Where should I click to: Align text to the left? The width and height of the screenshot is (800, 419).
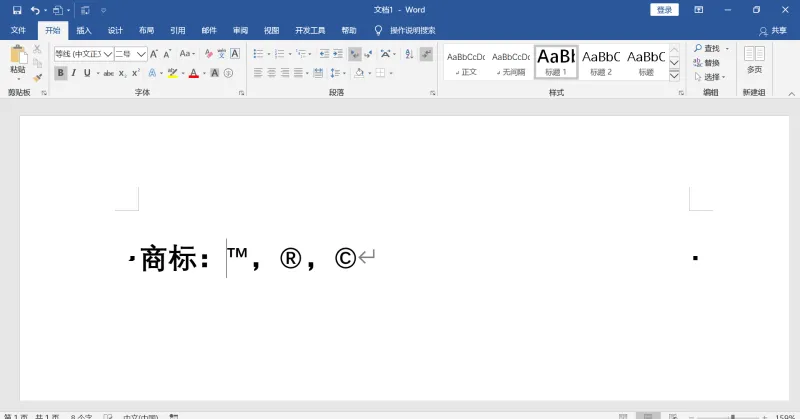click(258, 73)
